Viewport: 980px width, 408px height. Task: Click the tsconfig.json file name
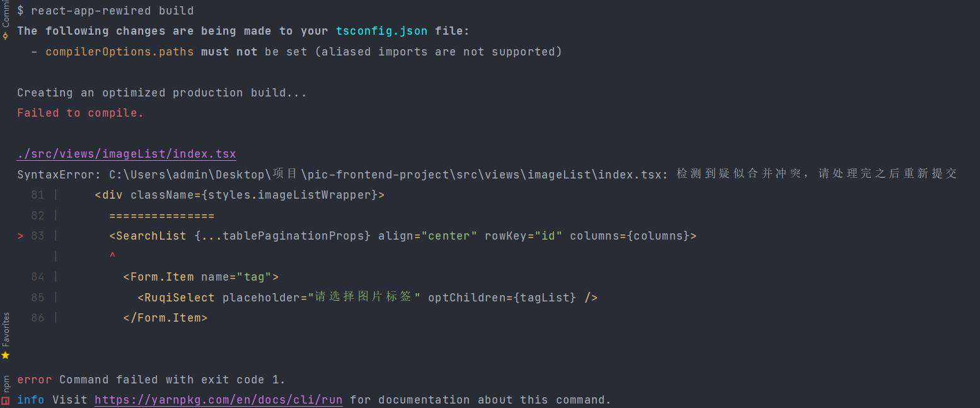point(381,31)
